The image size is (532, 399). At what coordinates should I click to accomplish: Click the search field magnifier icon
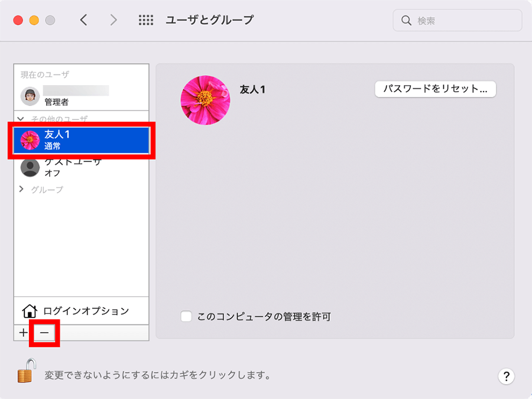406,20
